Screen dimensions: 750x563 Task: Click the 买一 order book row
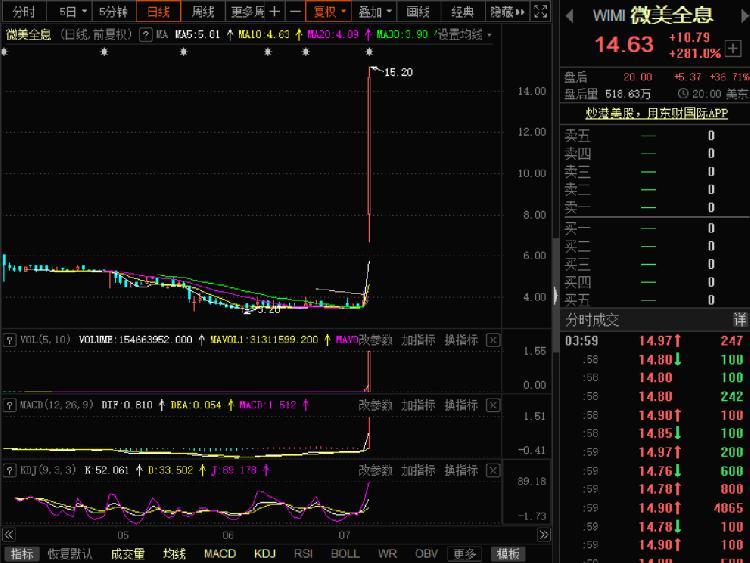tap(654, 228)
